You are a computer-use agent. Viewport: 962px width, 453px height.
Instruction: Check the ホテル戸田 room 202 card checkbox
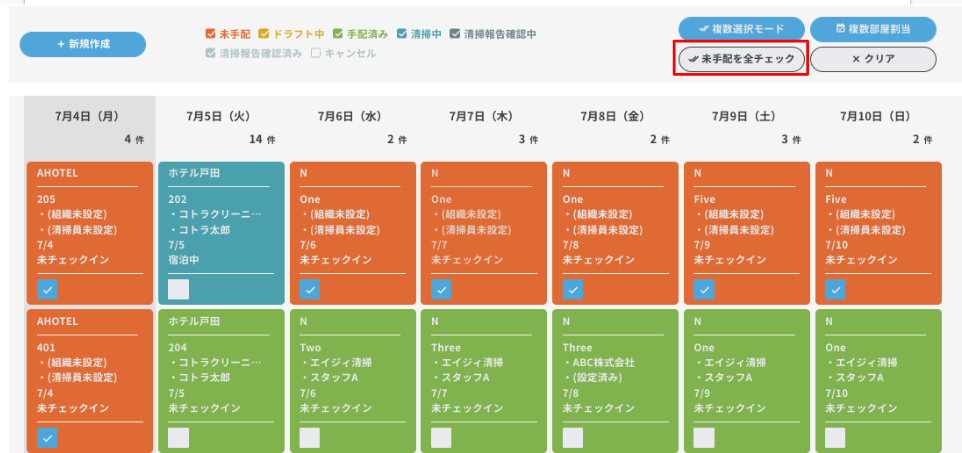[179, 290]
